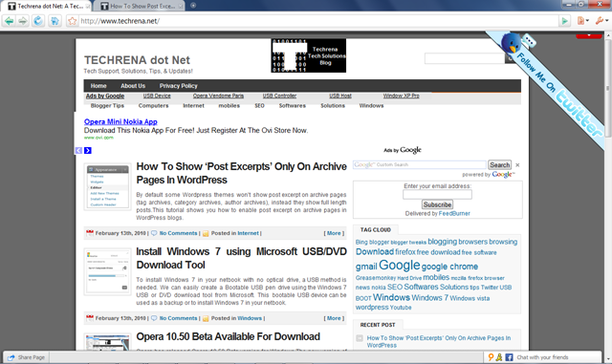Screen dimensions: 612x364
Task: Open the home page via house icon
Action: (x=55, y=21)
